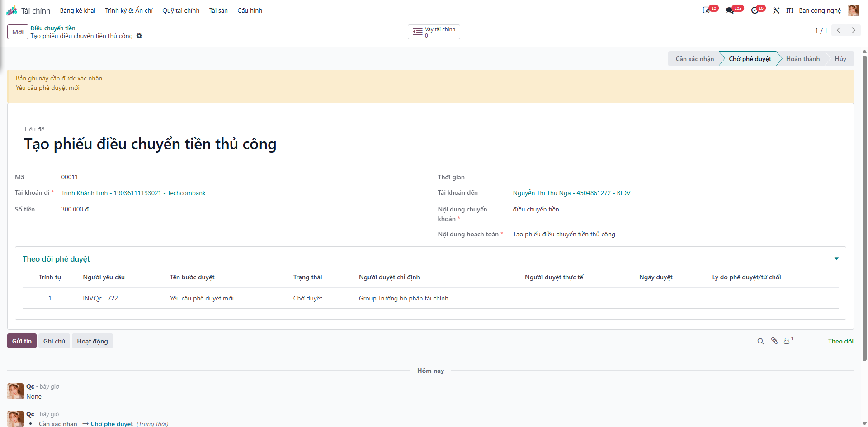
Task: Click Qc avatar on the None message
Action: pyautogui.click(x=15, y=391)
